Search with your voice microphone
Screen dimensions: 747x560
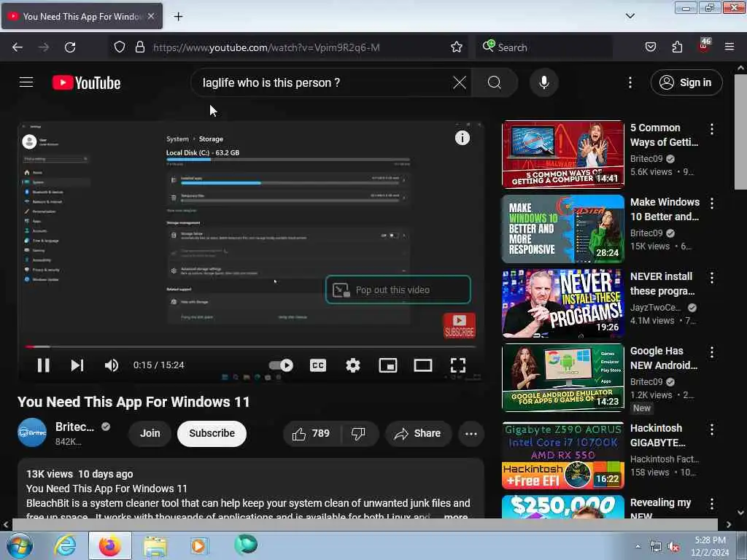(544, 83)
